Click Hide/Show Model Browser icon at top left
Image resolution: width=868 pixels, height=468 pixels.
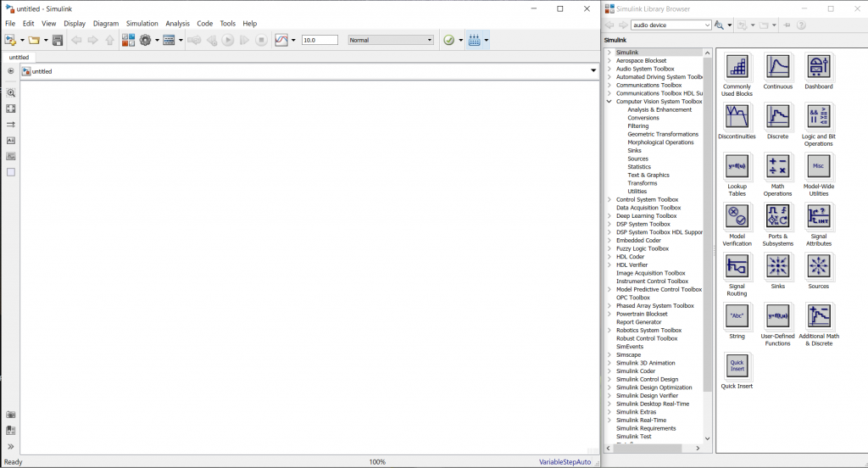pyautogui.click(x=10, y=71)
